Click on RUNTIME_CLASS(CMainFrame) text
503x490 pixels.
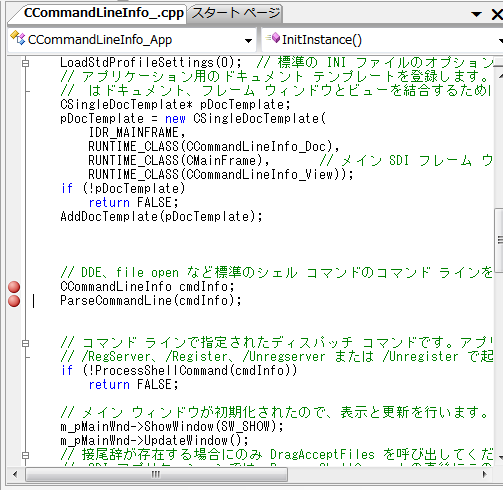coord(176,161)
